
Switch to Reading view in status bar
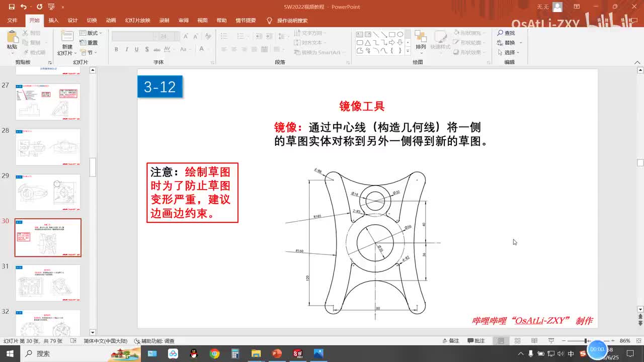[534, 341]
